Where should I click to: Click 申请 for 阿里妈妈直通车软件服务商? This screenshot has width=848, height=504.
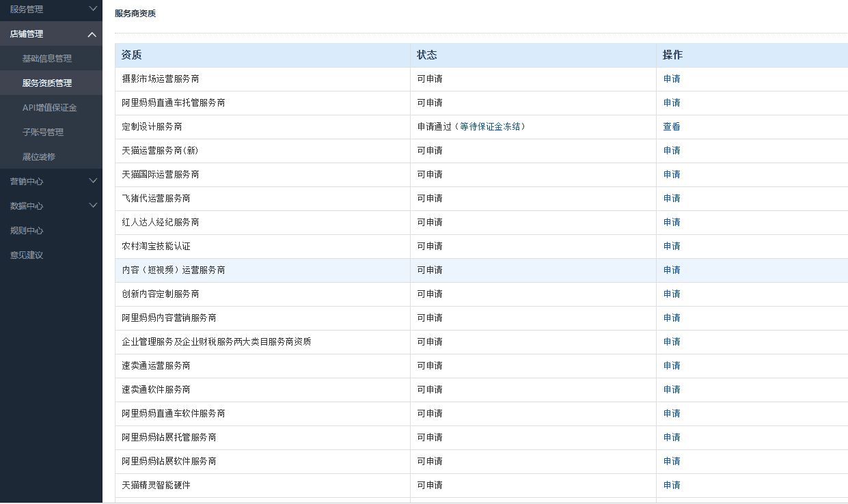coord(672,414)
